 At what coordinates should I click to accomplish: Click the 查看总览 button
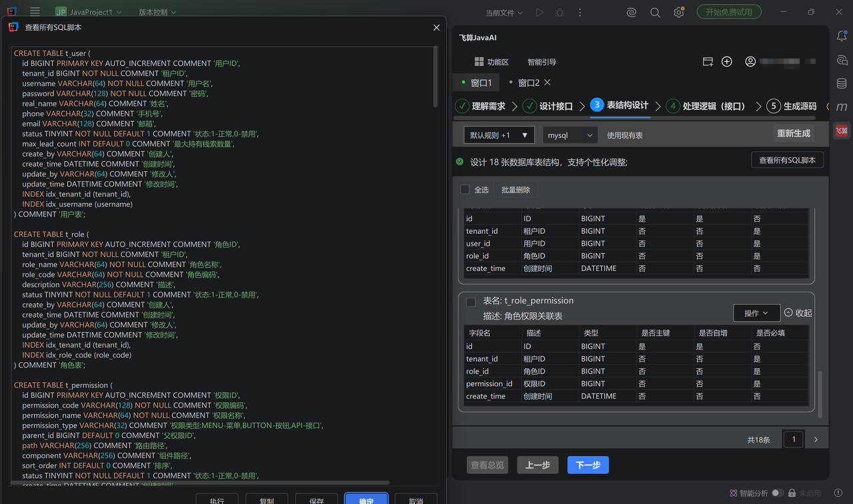(x=487, y=465)
